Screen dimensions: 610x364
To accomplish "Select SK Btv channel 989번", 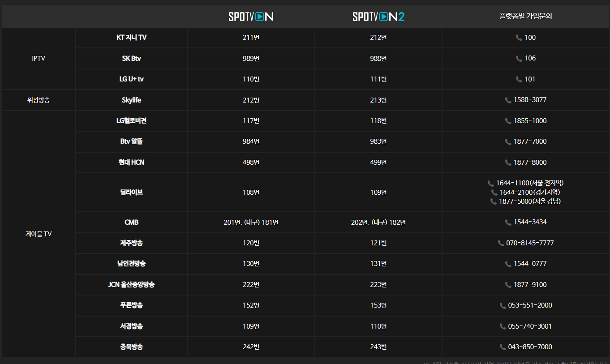I will coord(251,58).
